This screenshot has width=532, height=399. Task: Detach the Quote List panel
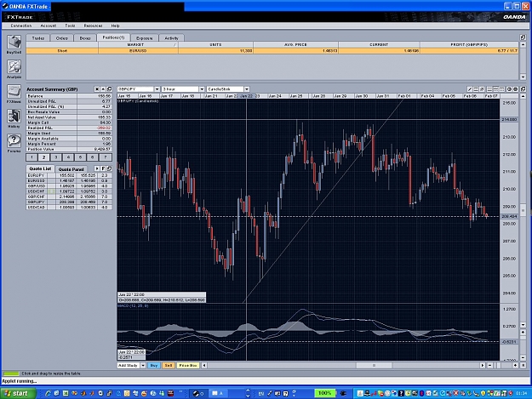109,168
